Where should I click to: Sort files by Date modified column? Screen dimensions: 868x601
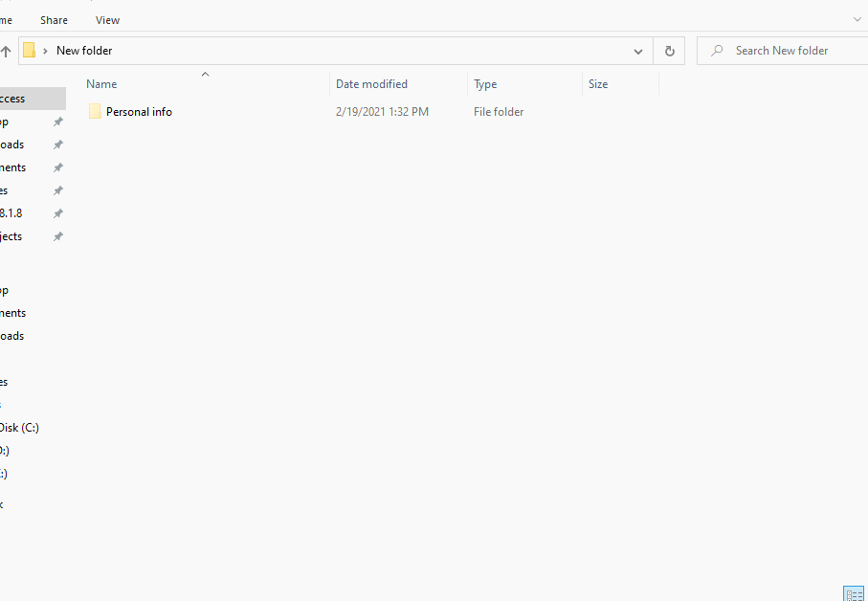(x=398, y=83)
